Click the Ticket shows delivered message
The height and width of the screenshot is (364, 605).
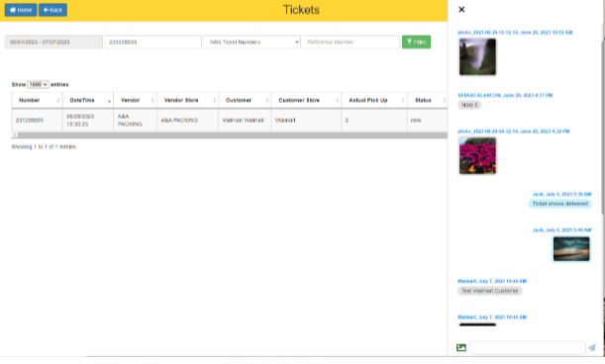(559, 204)
